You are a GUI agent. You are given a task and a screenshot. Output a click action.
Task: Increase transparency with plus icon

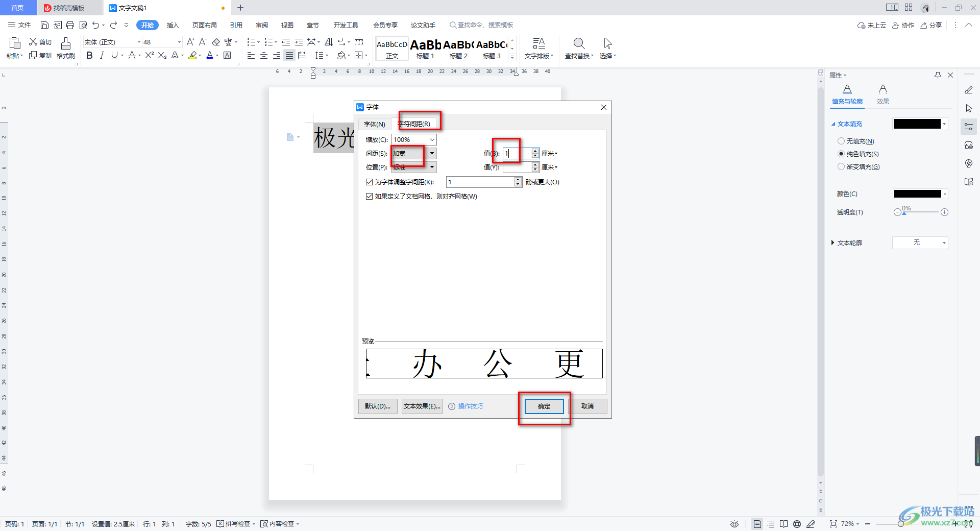pyautogui.click(x=944, y=212)
